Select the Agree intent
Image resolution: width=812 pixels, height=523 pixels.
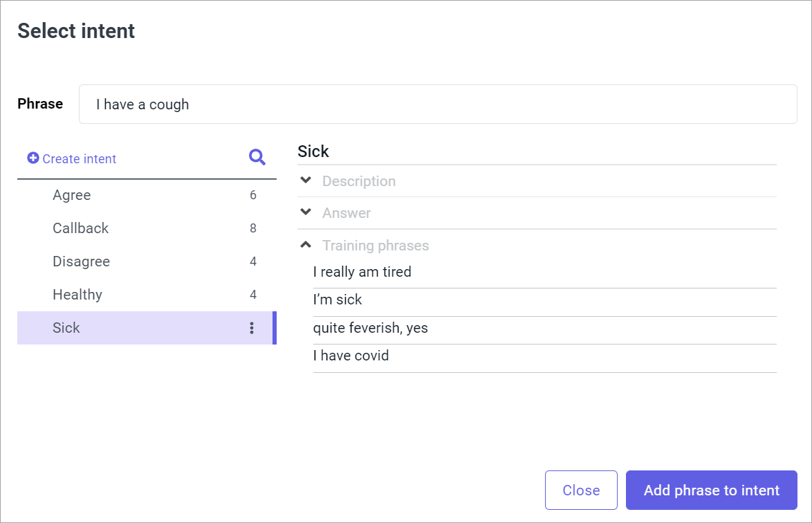pos(71,195)
